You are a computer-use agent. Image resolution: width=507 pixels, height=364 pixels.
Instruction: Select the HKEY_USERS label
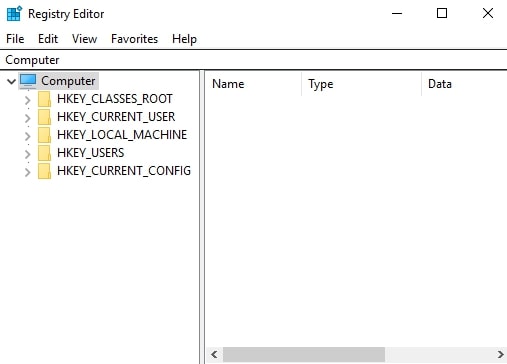90,153
